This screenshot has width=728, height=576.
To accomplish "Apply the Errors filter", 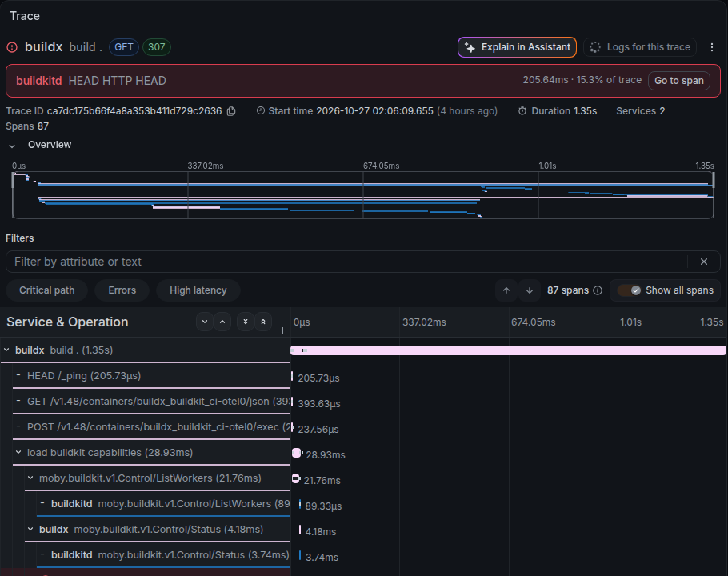I will [122, 290].
